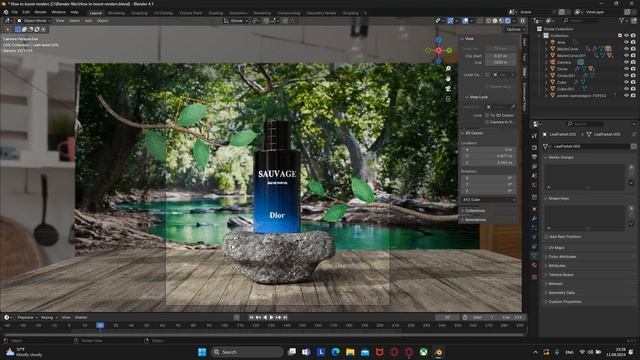
Task: Open Output properties tab
Action: tap(534, 157)
